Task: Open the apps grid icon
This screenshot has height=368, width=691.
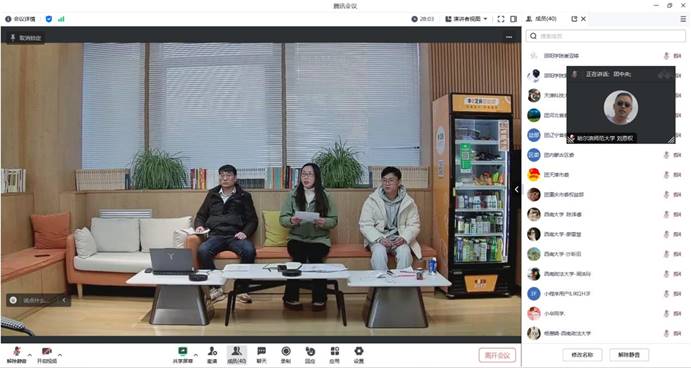Action: click(x=334, y=355)
